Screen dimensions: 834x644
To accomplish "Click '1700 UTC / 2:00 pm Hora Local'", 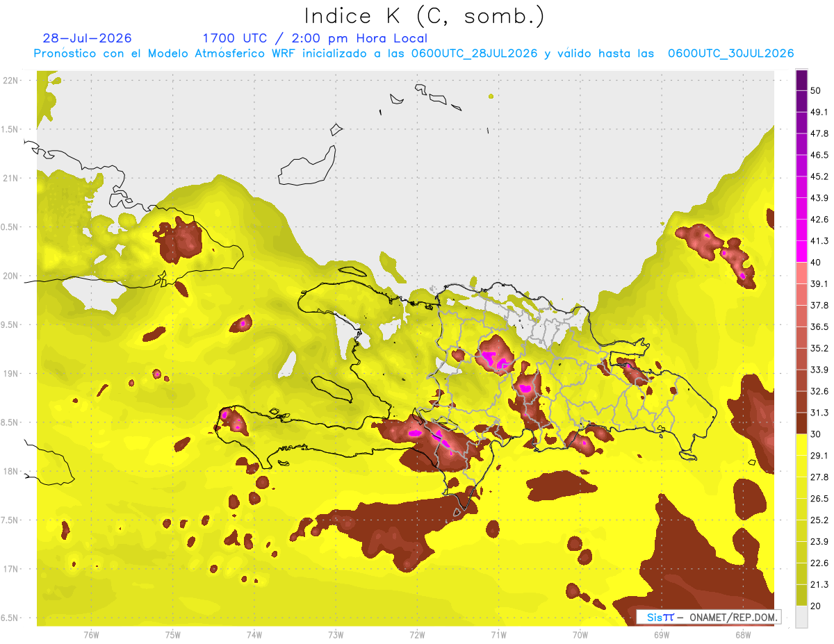I will coord(315,38).
